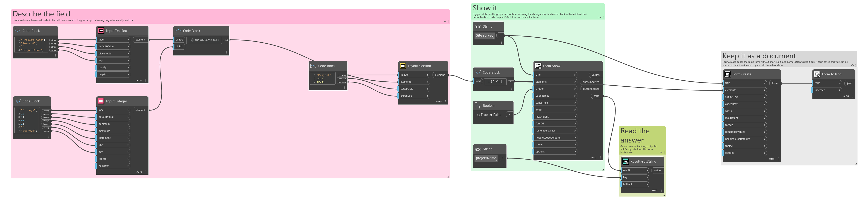Screen dimensions: 868x199
Task: Open the Form.Create node's three-dot menu
Action: (778, 159)
